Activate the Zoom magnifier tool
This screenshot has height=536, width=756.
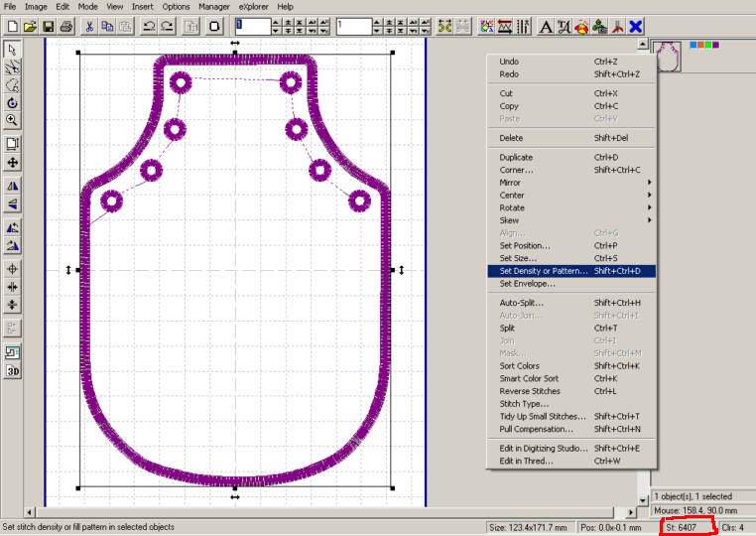(12, 120)
